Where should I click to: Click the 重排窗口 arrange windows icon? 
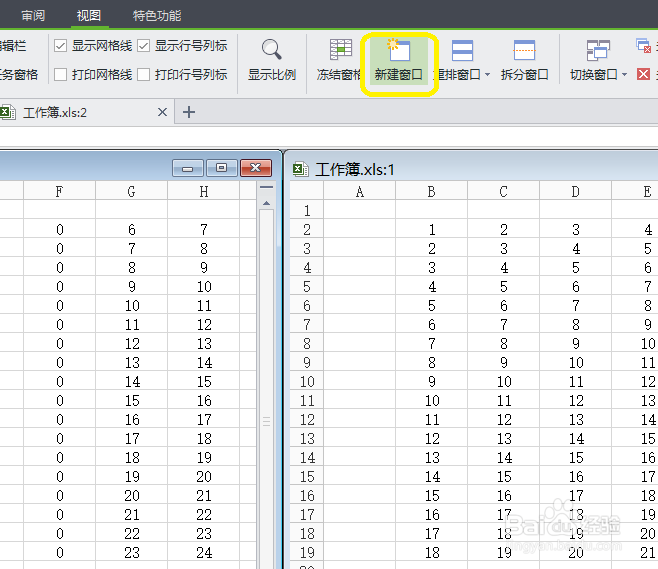pos(462,50)
